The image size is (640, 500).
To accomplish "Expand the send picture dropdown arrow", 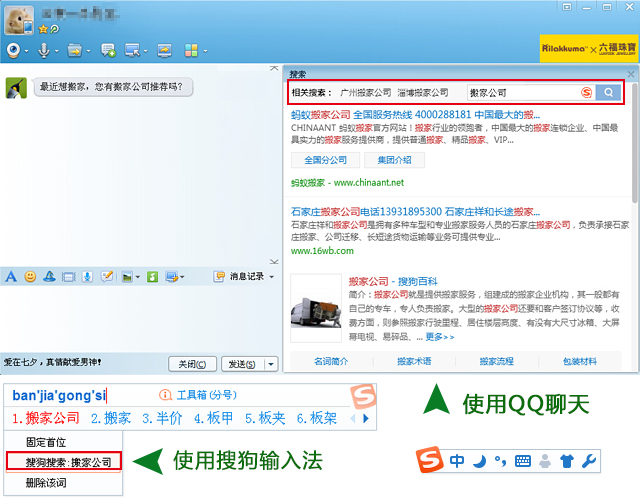I will tap(138, 278).
